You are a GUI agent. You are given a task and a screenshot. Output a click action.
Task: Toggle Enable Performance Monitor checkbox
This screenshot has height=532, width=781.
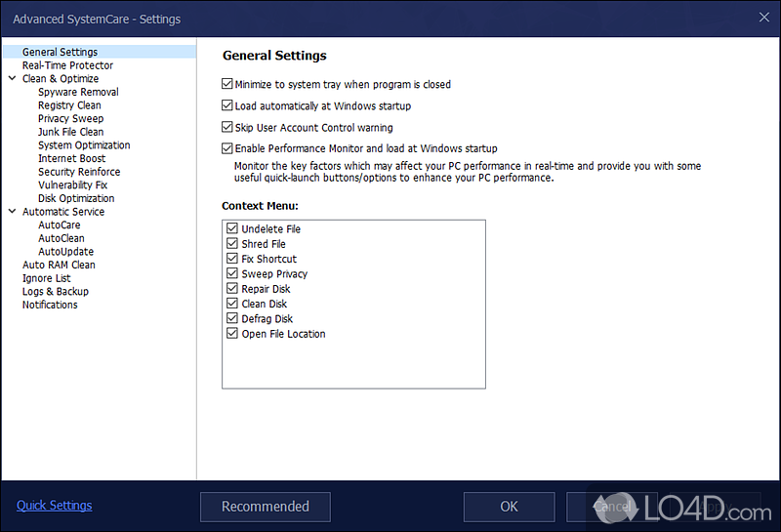(x=227, y=149)
